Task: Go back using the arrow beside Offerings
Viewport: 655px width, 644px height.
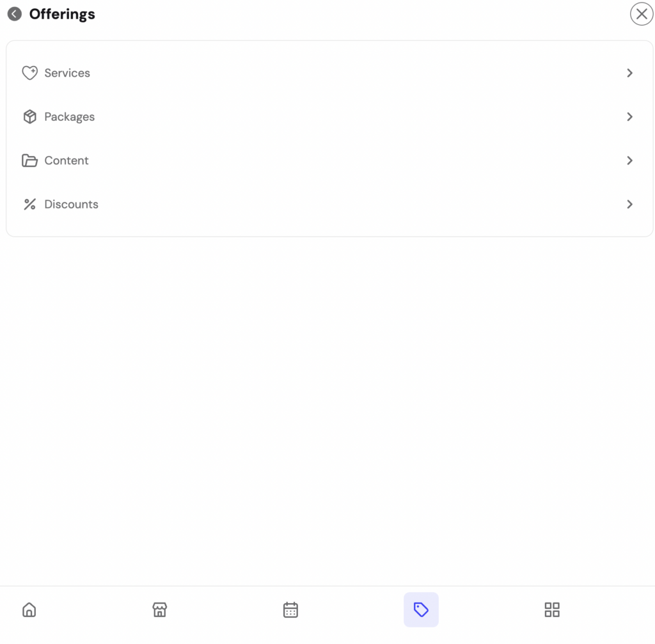Action: 15,14
